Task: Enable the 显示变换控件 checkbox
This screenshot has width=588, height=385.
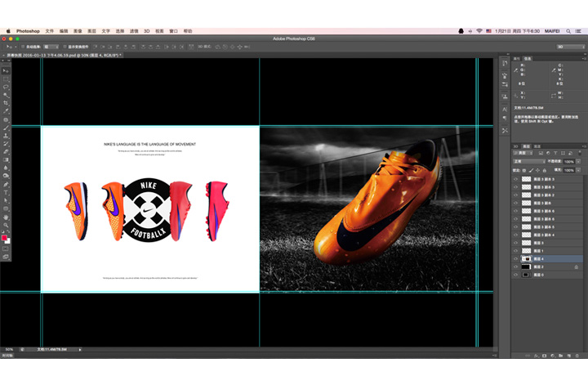Action: (65, 47)
